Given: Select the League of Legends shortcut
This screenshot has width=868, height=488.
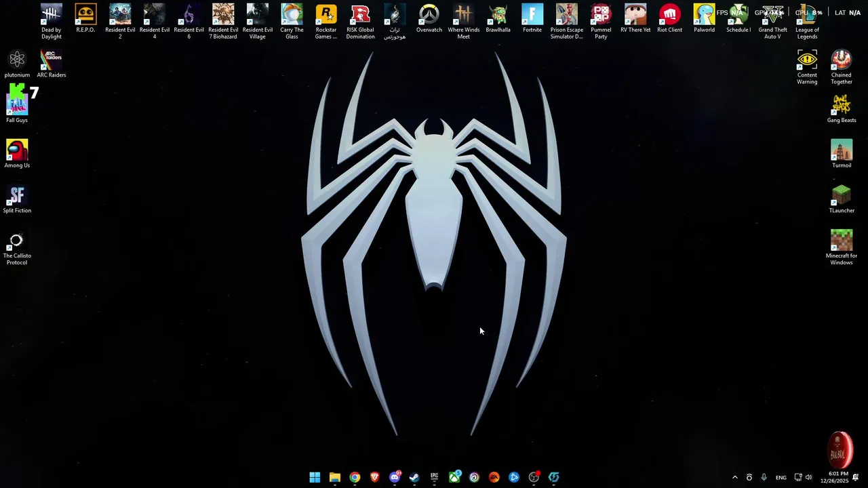Looking at the screenshot, I should pyautogui.click(x=807, y=22).
